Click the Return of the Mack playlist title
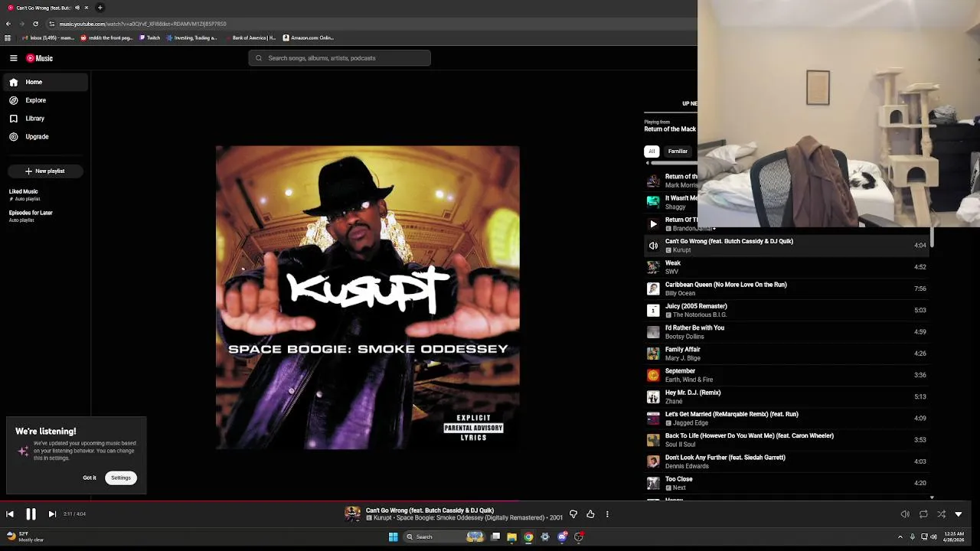 pyautogui.click(x=670, y=129)
